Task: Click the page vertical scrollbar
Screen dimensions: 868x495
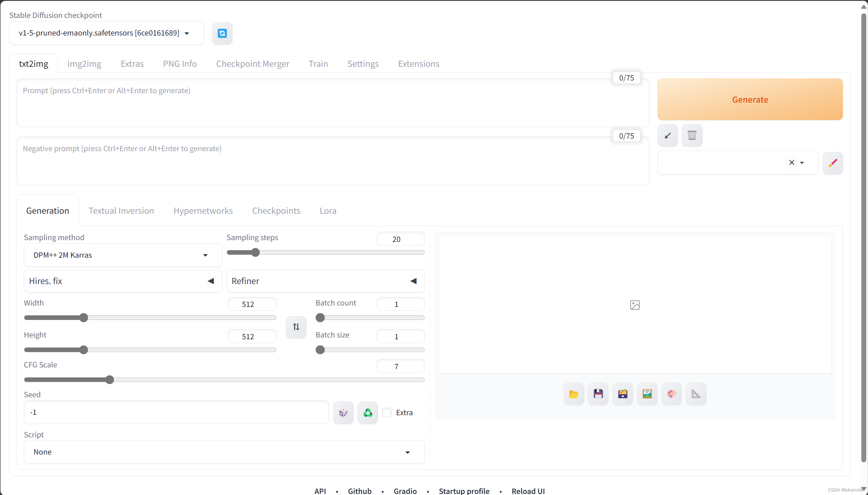Action: tap(864, 238)
